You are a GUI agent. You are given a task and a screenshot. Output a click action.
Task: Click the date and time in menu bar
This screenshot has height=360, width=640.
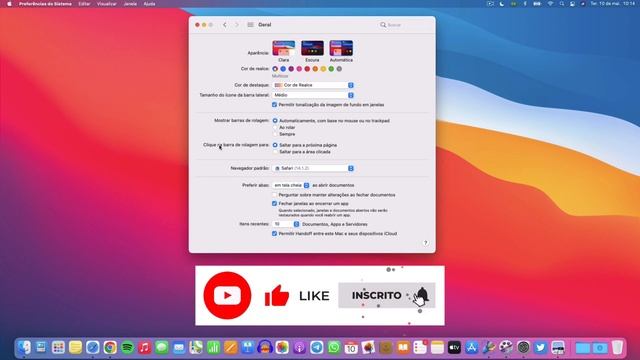(x=613, y=4)
